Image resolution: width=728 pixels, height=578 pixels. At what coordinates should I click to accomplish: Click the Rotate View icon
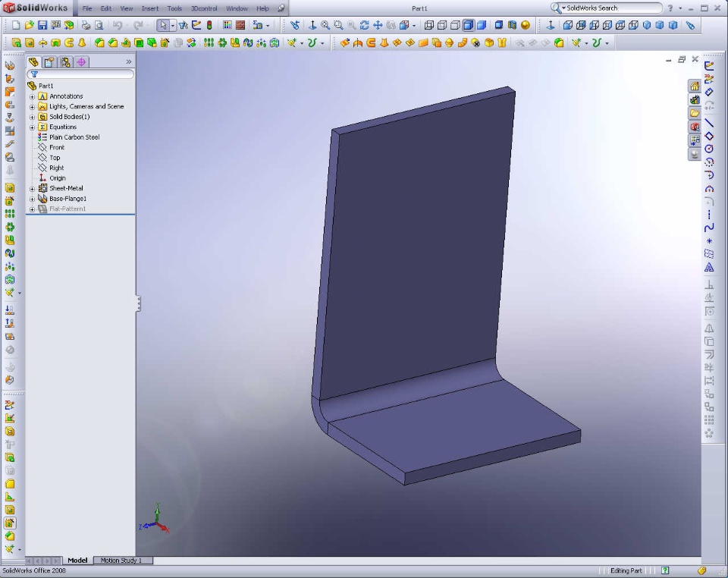365,25
